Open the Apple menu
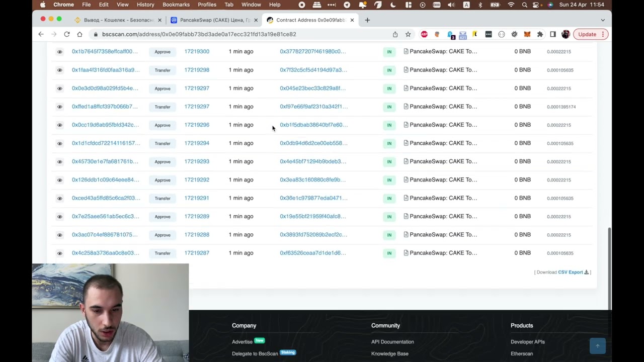Image resolution: width=644 pixels, height=362 pixels. click(42, 5)
